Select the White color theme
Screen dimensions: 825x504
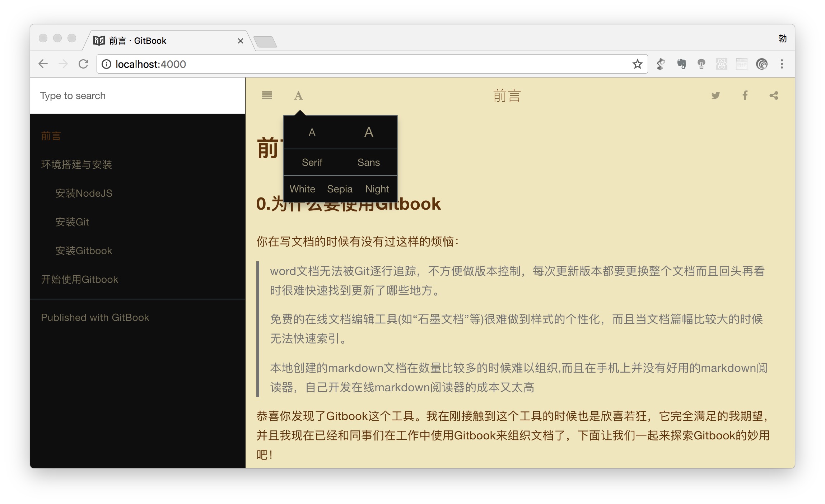[x=302, y=189]
